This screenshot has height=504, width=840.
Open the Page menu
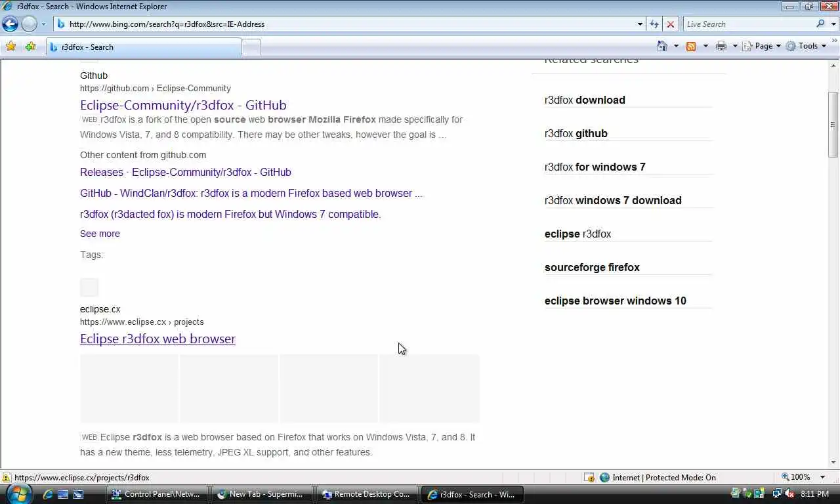762,46
